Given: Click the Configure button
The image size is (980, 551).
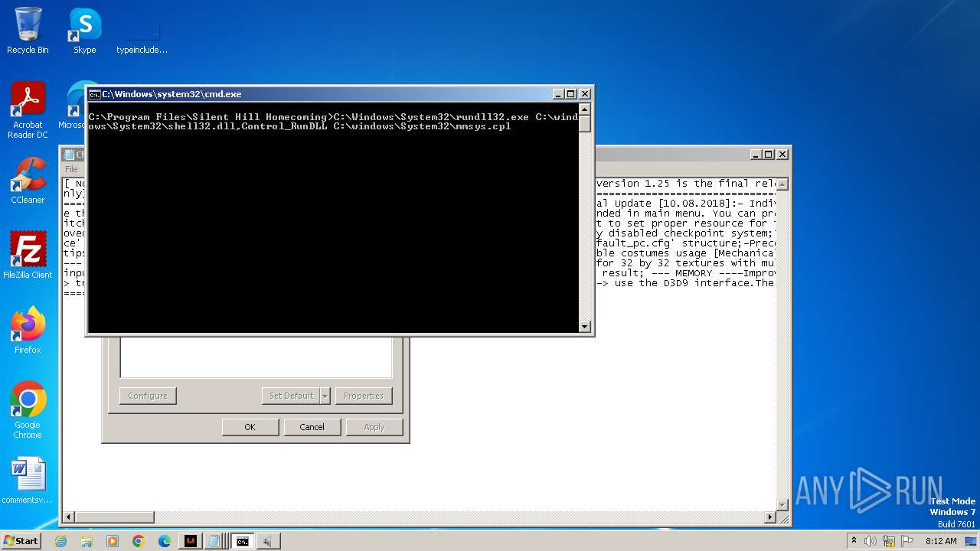Looking at the screenshot, I should (x=148, y=396).
